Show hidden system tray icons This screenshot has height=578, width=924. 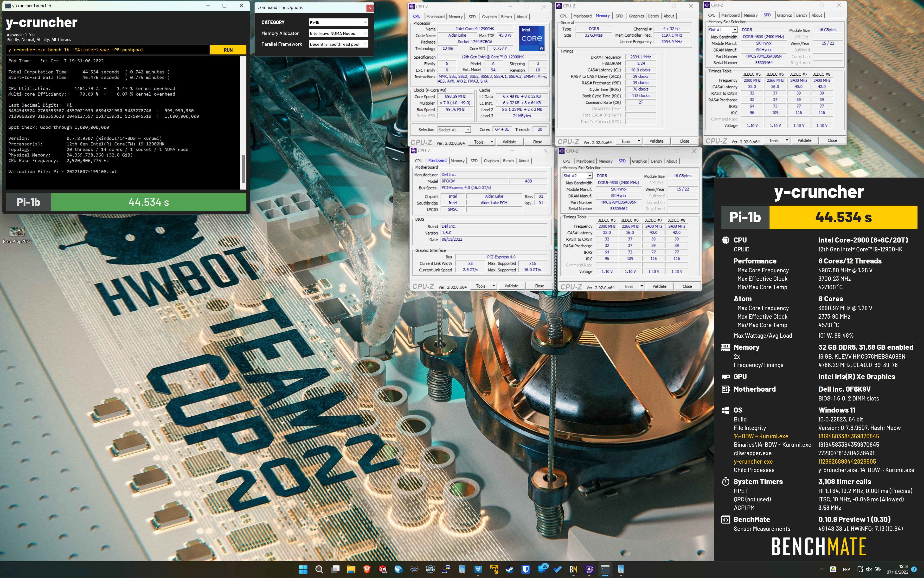click(x=821, y=569)
